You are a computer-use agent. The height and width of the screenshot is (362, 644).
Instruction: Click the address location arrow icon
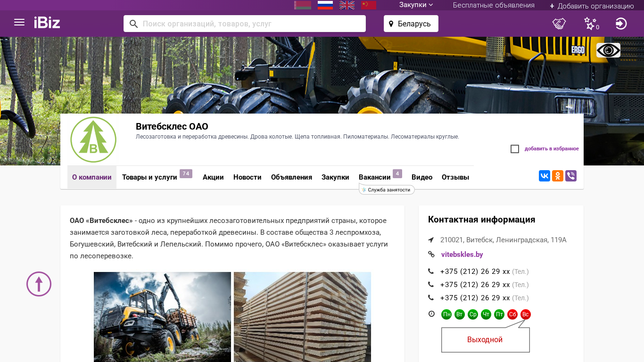[431, 240]
